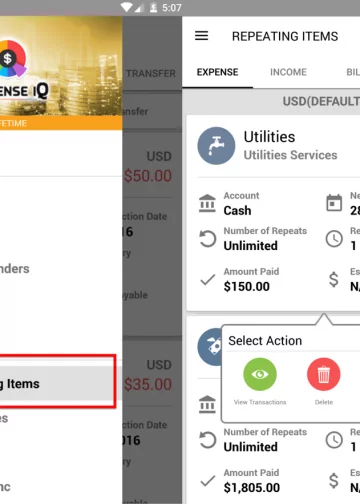Tap the Unlimited repeats value under Utilities
The height and width of the screenshot is (504, 360).
coord(250,246)
